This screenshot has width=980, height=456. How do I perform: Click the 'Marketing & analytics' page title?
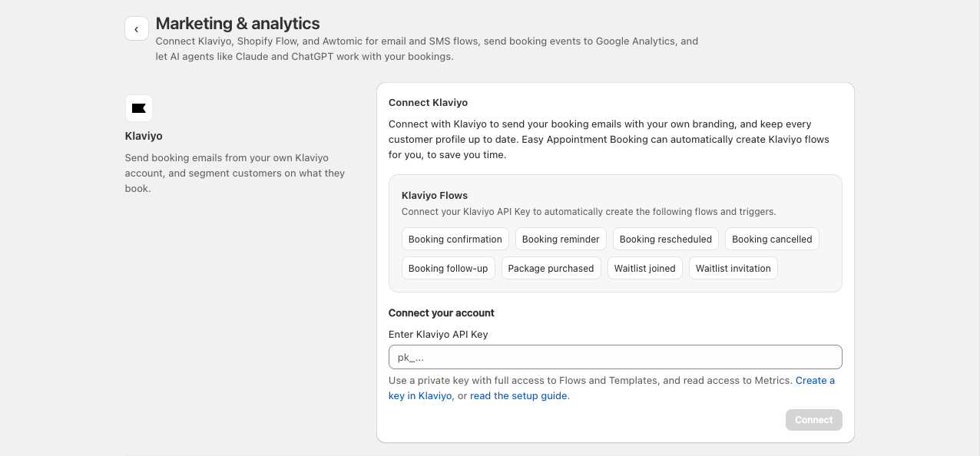click(238, 24)
